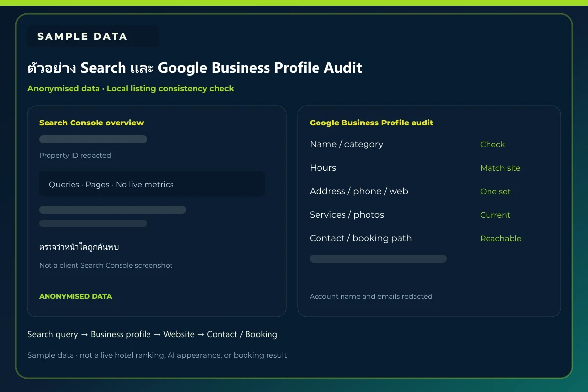Image resolution: width=588 pixels, height=392 pixels.
Task: Click 'Not a client Search Console screenshot'
Action: click(x=106, y=265)
